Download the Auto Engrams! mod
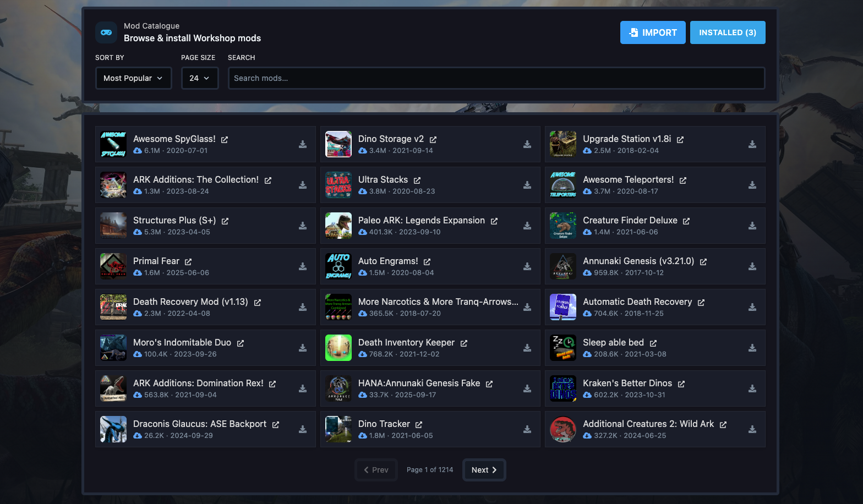 (527, 266)
